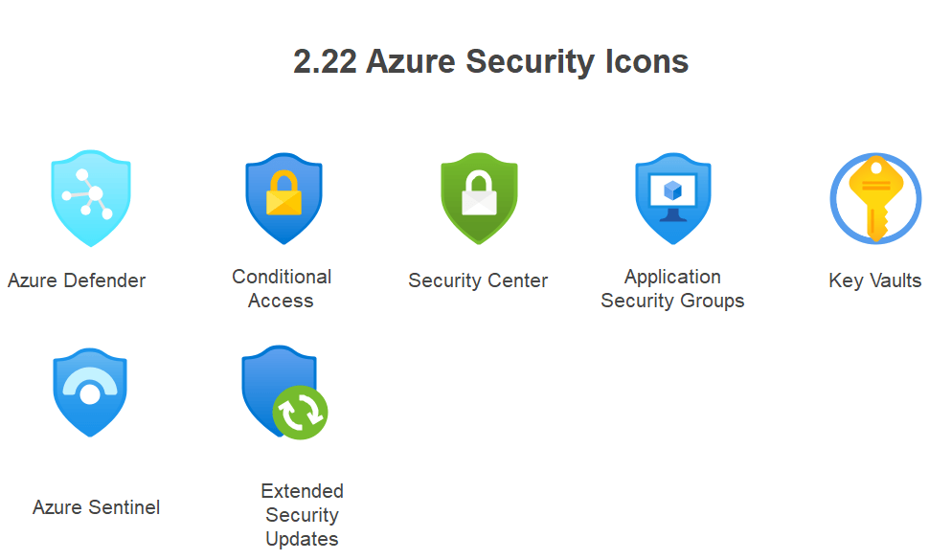
Task: Click the Extended Security Updates label
Action: coord(303,514)
